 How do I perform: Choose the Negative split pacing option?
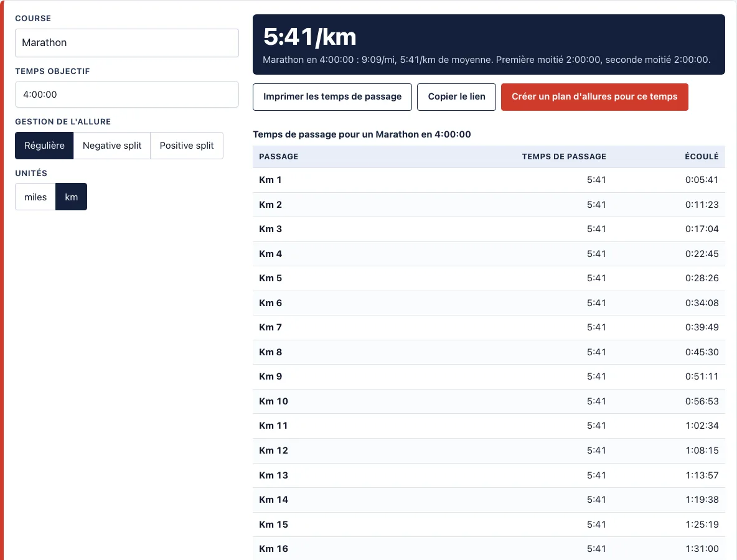[x=112, y=146]
